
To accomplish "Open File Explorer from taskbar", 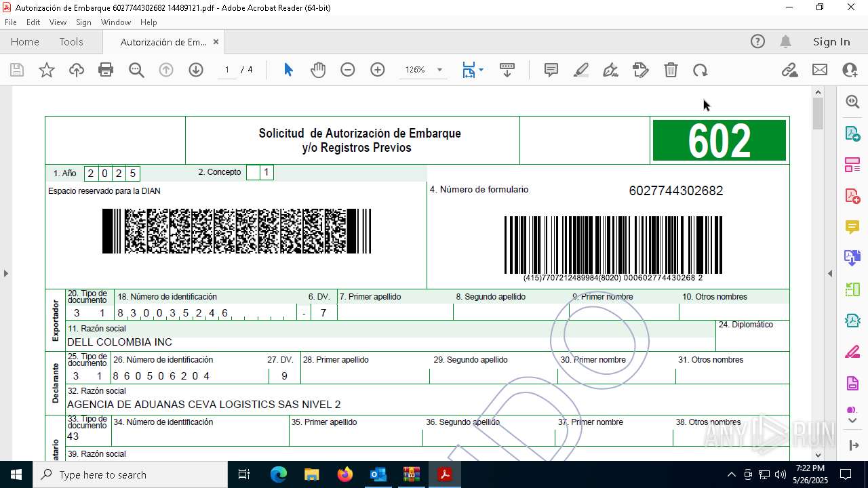I will 311,474.
